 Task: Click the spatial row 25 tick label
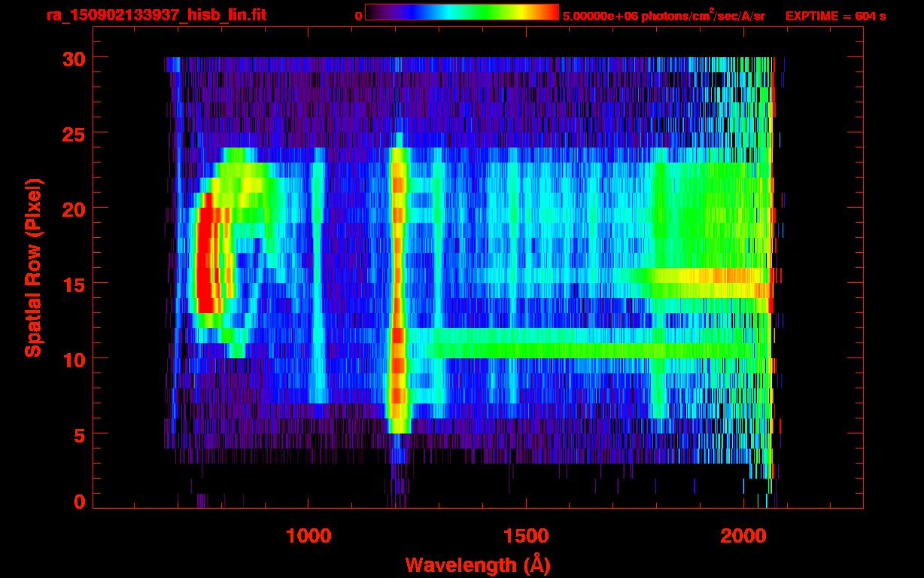click(x=74, y=133)
